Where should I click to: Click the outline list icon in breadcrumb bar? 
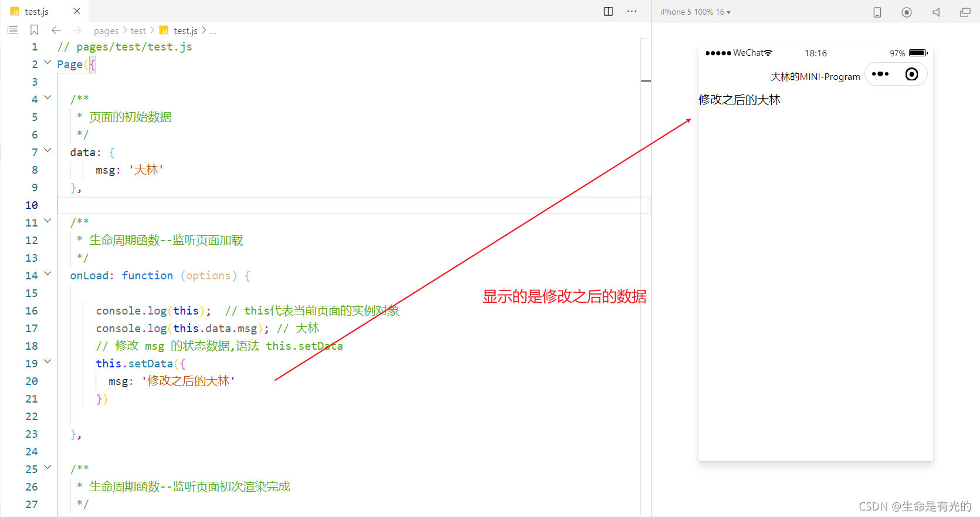12,30
